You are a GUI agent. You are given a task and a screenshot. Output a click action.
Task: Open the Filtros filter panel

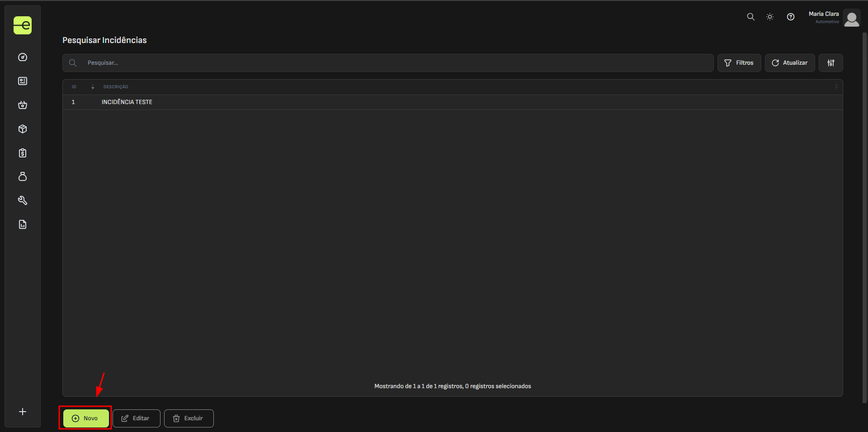pyautogui.click(x=739, y=63)
